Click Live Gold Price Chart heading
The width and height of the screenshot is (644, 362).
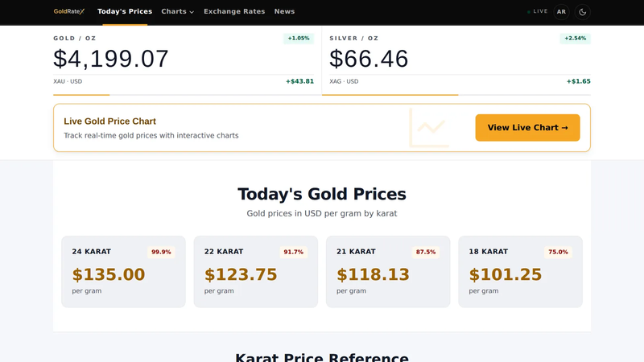click(x=109, y=121)
